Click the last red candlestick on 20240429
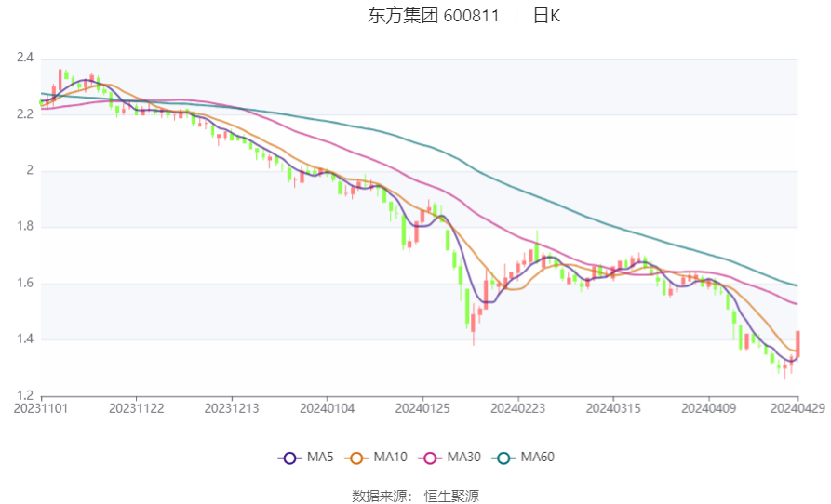The width and height of the screenshot is (831, 504). click(797, 344)
